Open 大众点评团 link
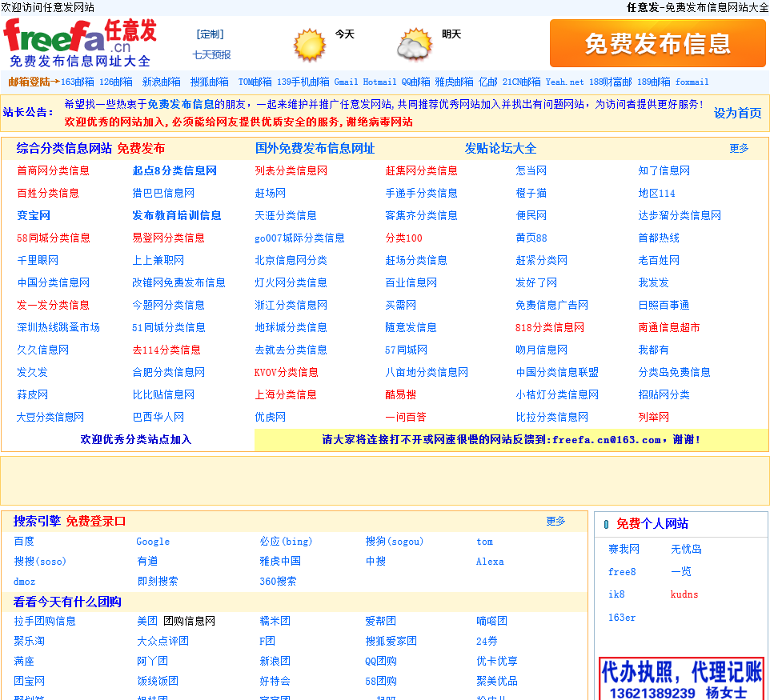Image resolution: width=770 pixels, height=700 pixels. pos(163,642)
